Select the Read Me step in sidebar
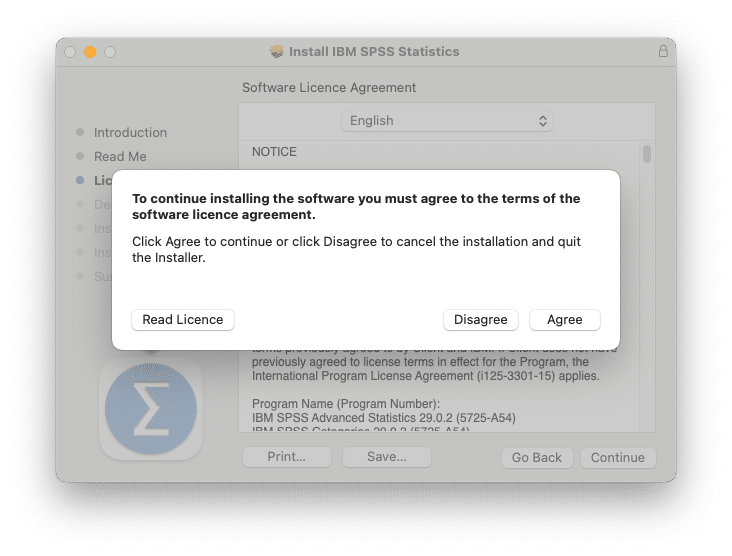Viewport: 732px width, 556px height. point(120,156)
